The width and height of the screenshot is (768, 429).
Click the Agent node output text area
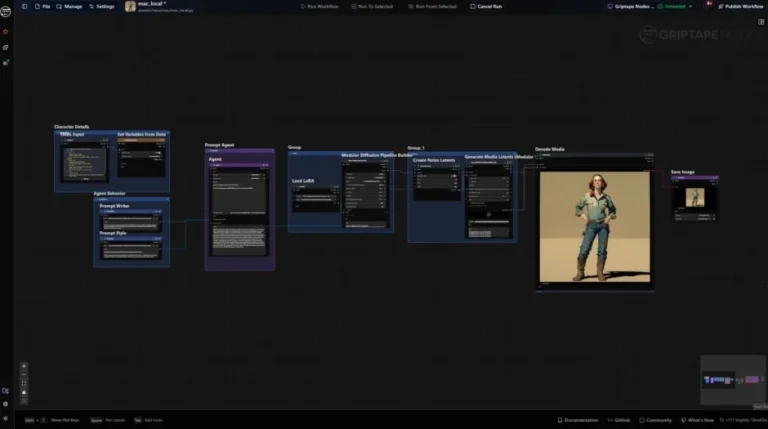[240, 240]
